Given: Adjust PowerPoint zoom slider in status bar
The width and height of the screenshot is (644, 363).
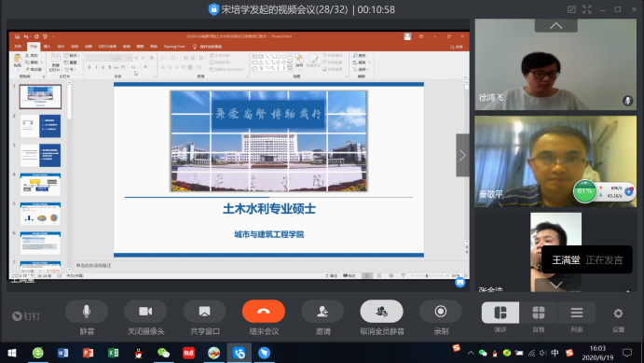Looking at the screenshot, I should [427, 276].
